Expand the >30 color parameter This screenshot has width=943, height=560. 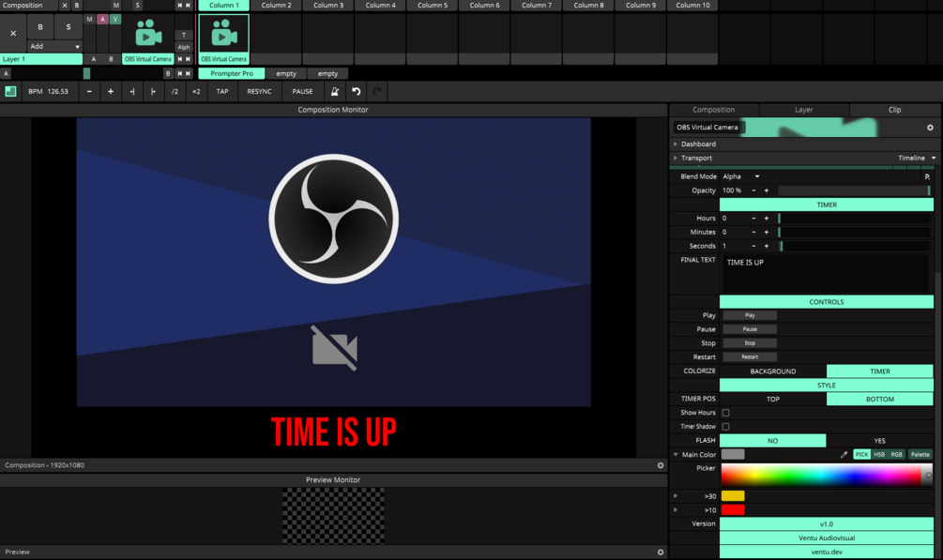676,496
